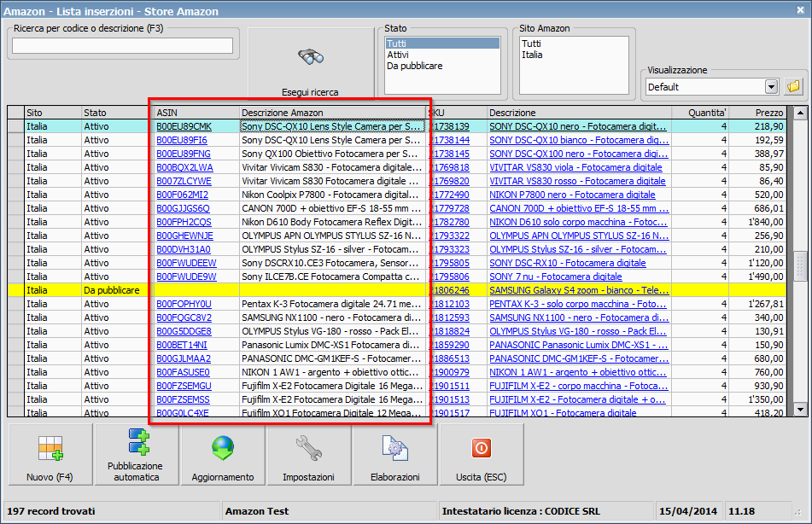Open the folder icon beside Visualizzazione
This screenshot has height=524, width=812.
point(793,86)
